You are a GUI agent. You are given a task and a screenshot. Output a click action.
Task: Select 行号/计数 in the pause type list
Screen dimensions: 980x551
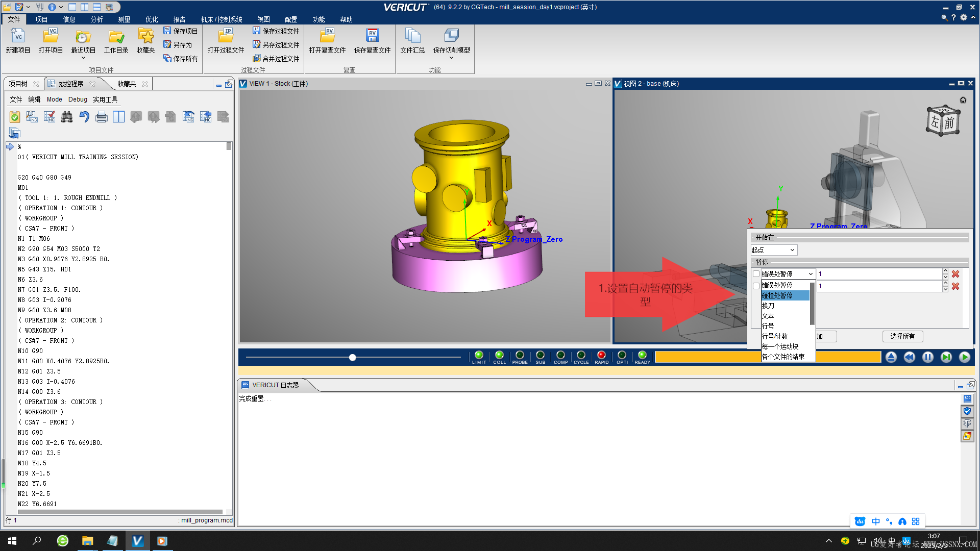(785, 336)
